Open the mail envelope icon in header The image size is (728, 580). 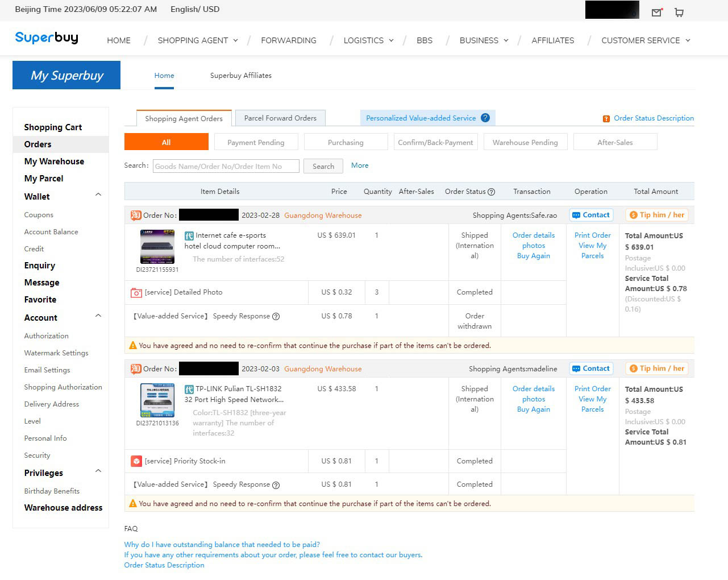coord(656,12)
